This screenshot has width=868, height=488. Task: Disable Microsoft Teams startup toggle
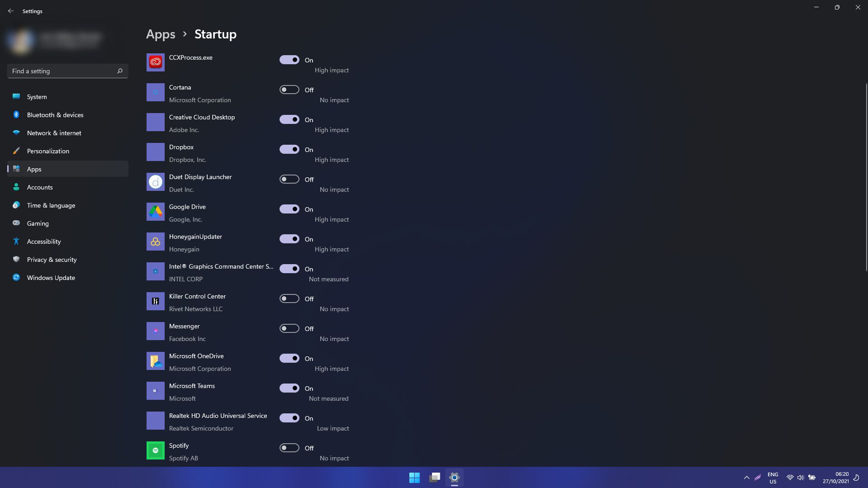pos(289,388)
